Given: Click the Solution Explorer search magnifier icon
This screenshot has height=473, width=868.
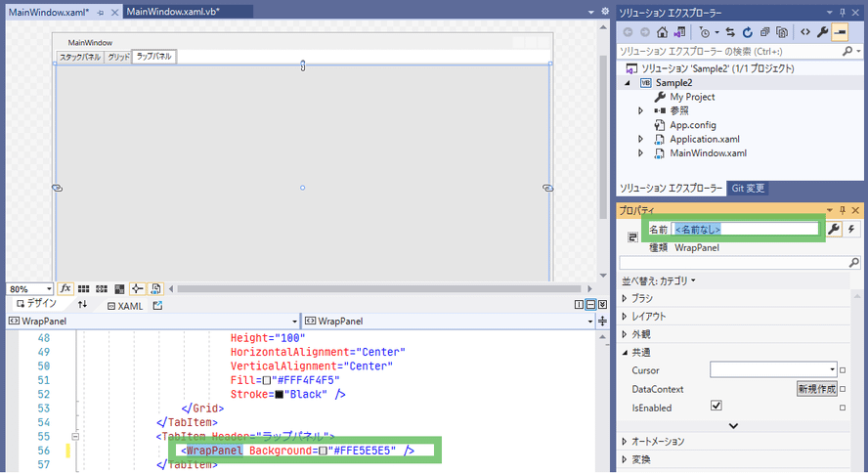Looking at the screenshot, I should click(847, 52).
